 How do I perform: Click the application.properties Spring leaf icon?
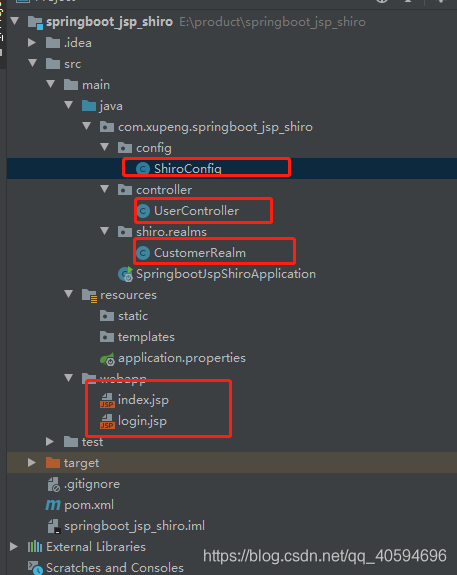coord(107,359)
